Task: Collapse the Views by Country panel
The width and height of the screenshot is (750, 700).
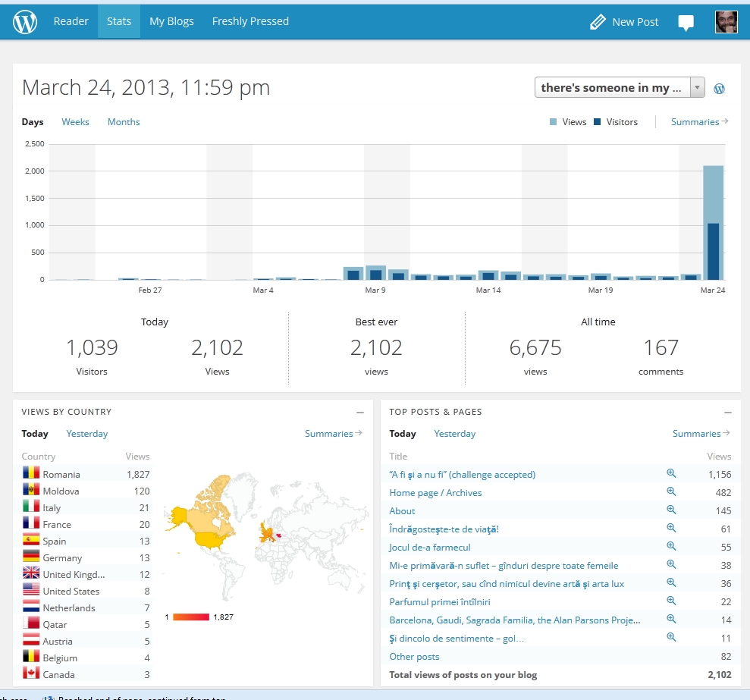Action: coord(360,413)
